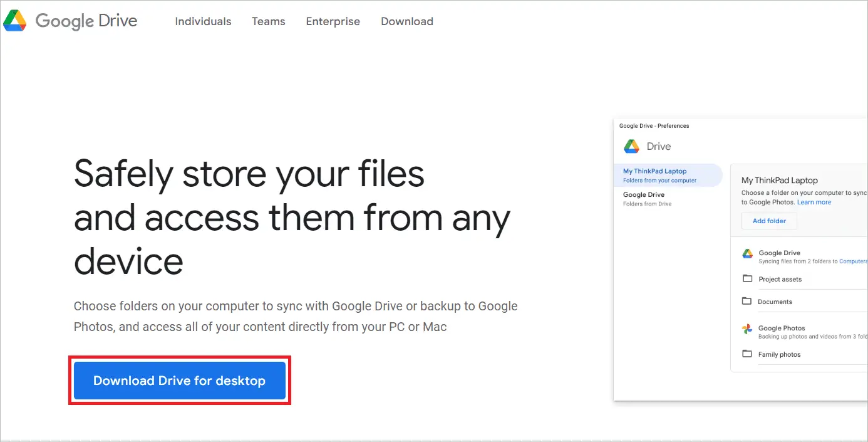Click the folder icon next to Family photos
Viewport: 868px width, 442px height.
747,354
